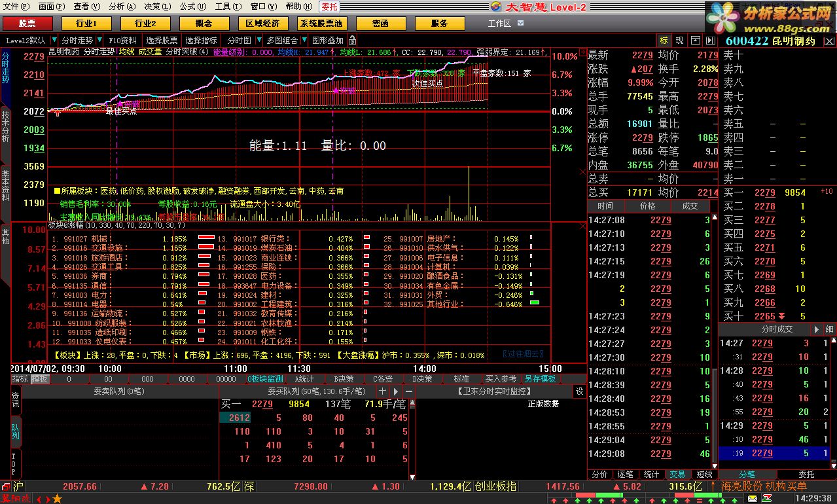Open the dropdown arrow after Level2默认
837x504 pixels.
coord(54,41)
